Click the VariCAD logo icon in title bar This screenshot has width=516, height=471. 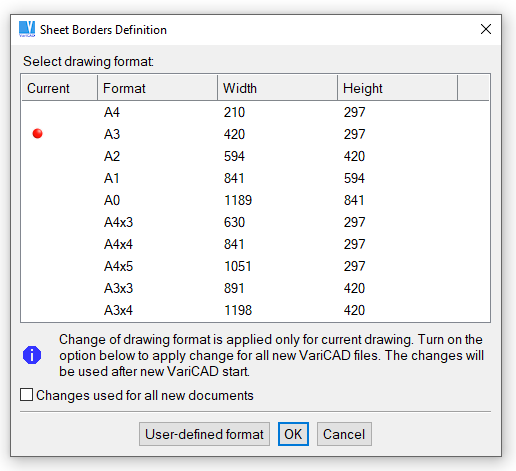[27, 29]
